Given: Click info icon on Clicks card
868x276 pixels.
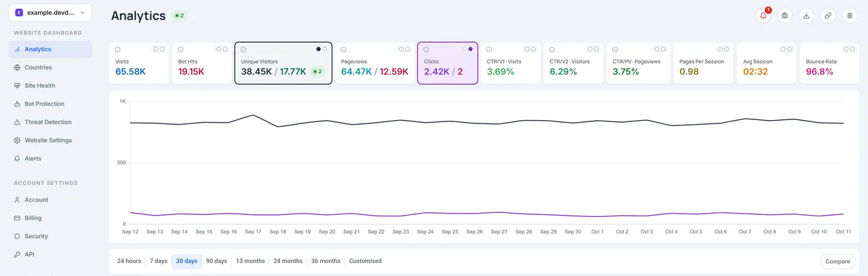Looking at the screenshot, I should click(427, 50).
